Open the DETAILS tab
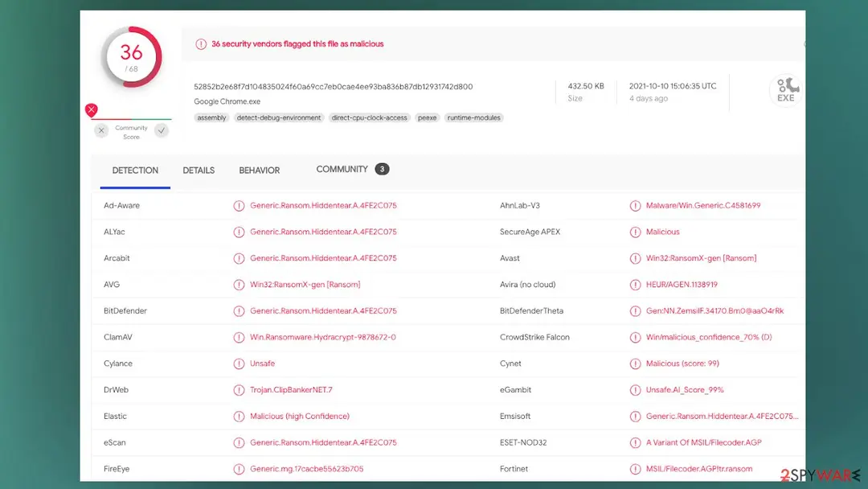Screen dimensions: 868x489 (x=199, y=171)
